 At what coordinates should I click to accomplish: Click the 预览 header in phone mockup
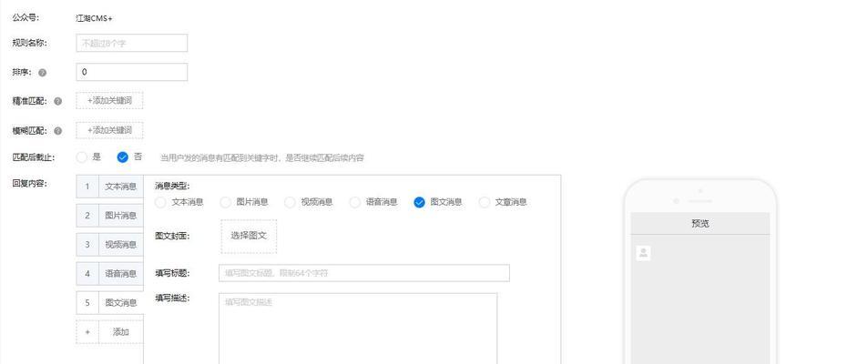(x=700, y=224)
